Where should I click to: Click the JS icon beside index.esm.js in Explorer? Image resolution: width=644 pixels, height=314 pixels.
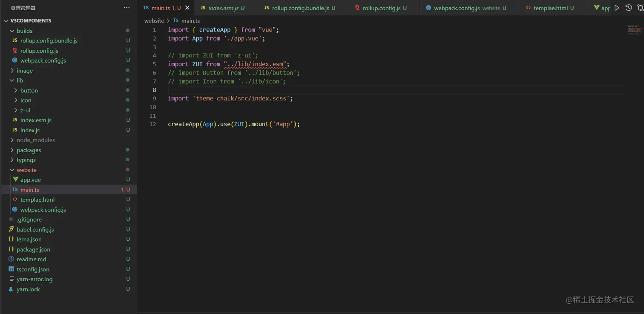click(15, 120)
